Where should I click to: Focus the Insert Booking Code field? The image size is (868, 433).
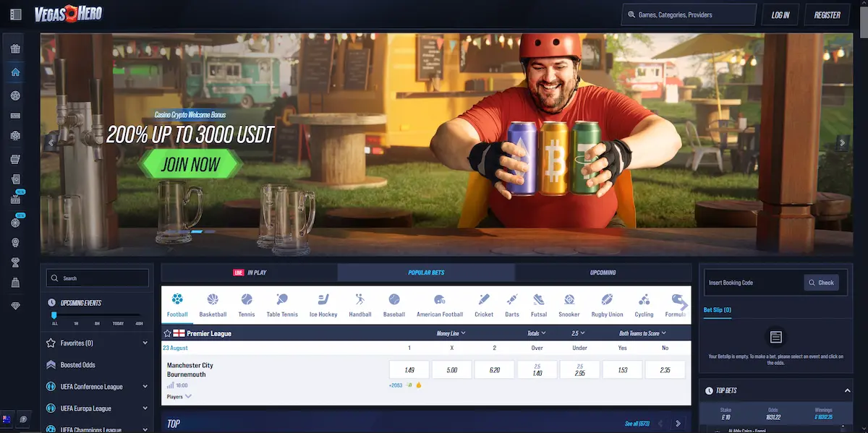click(754, 283)
